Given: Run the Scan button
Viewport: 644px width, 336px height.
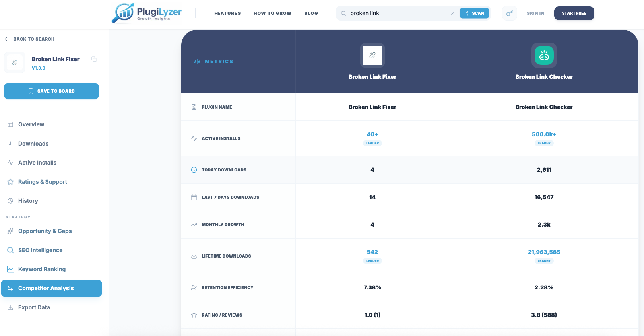Looking at the screenshot, I should (x=474, y=13).
